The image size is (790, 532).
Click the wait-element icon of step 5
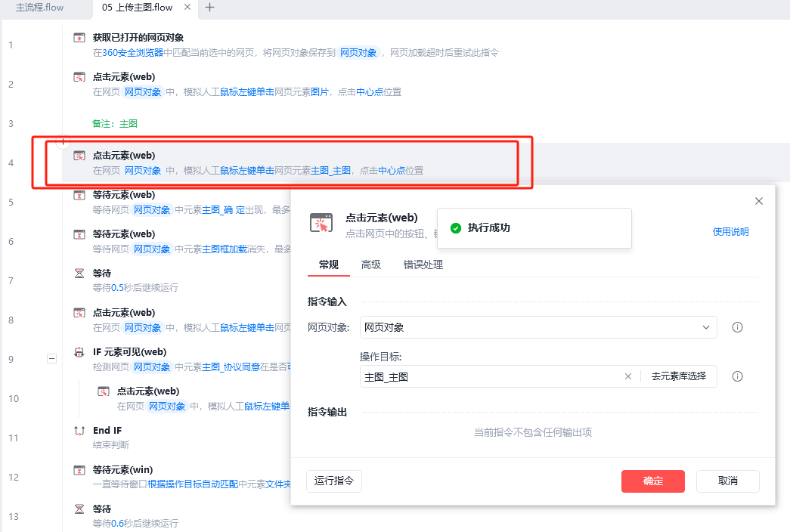tap(79, 194)
